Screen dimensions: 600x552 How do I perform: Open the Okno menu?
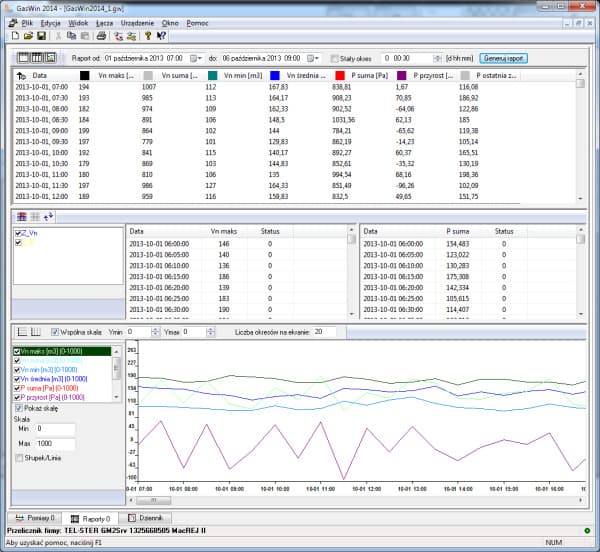click(170, 23)
